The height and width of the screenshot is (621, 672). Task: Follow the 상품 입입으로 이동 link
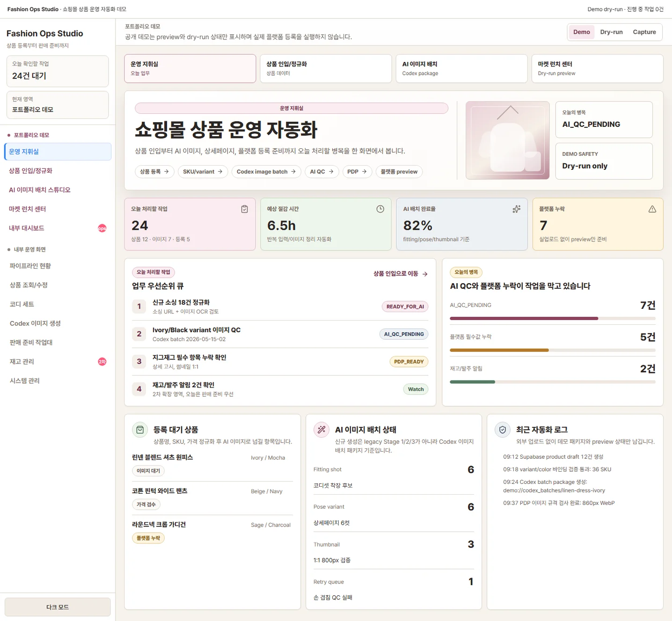click(401, 274)
